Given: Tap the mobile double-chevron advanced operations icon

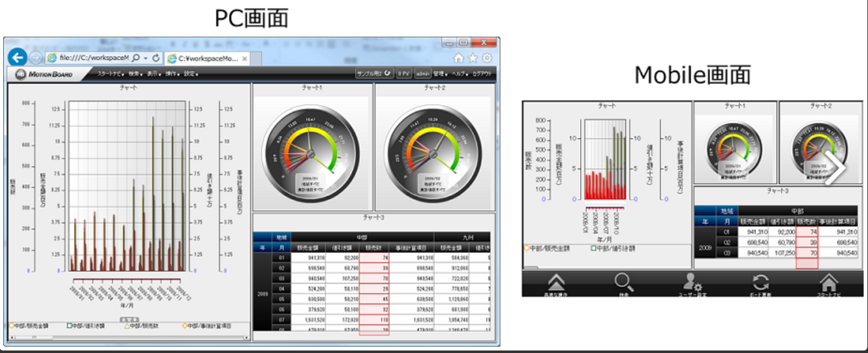Looking at the screenshot, I should click(556, 284).
